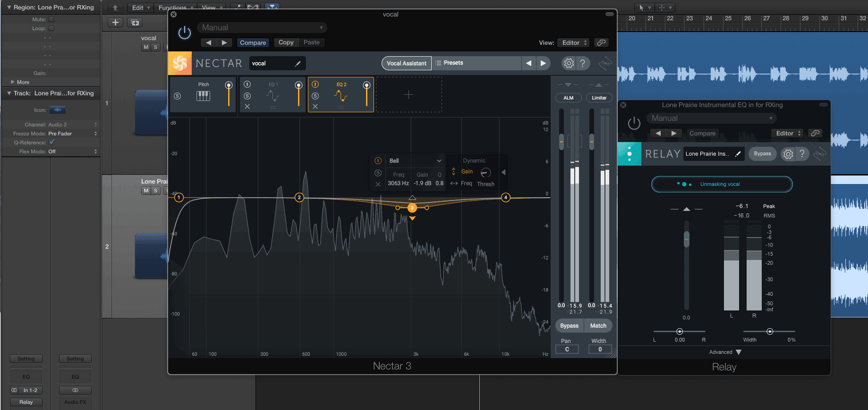Remove the EQ 1 module with its X
Screen dimensions: 868x410
247,107
